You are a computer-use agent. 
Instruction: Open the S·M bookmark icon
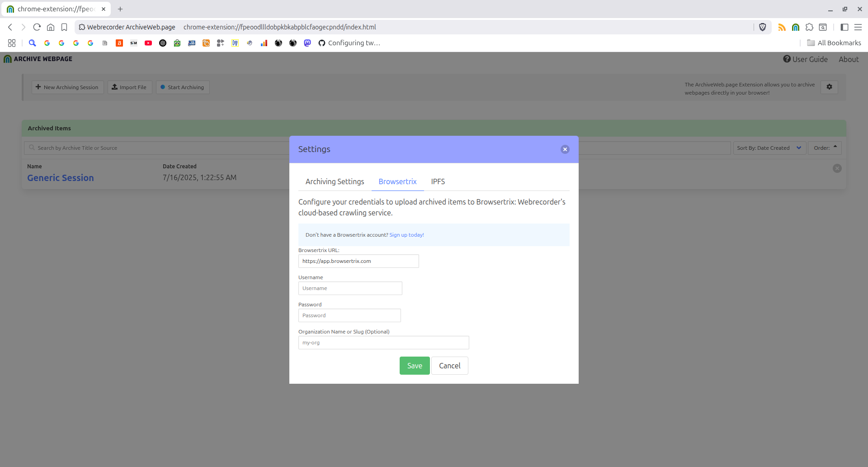coord(134,43)
